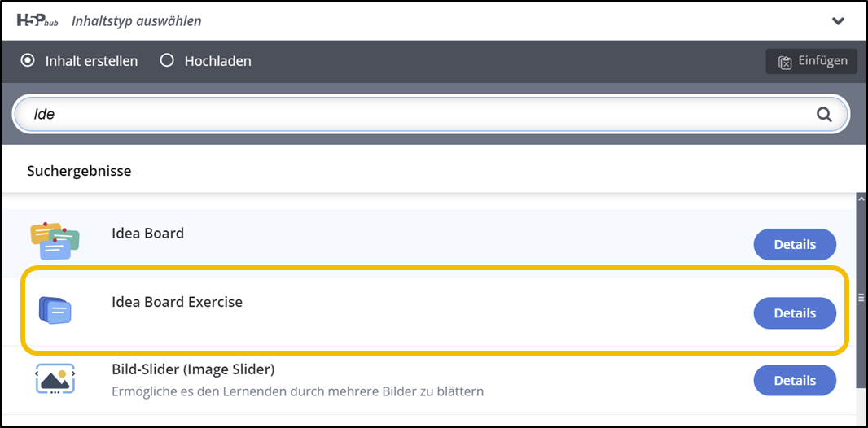868x428 pixels.
Task: Click the Bild-Slider image icon
Action: click(55, 379)
